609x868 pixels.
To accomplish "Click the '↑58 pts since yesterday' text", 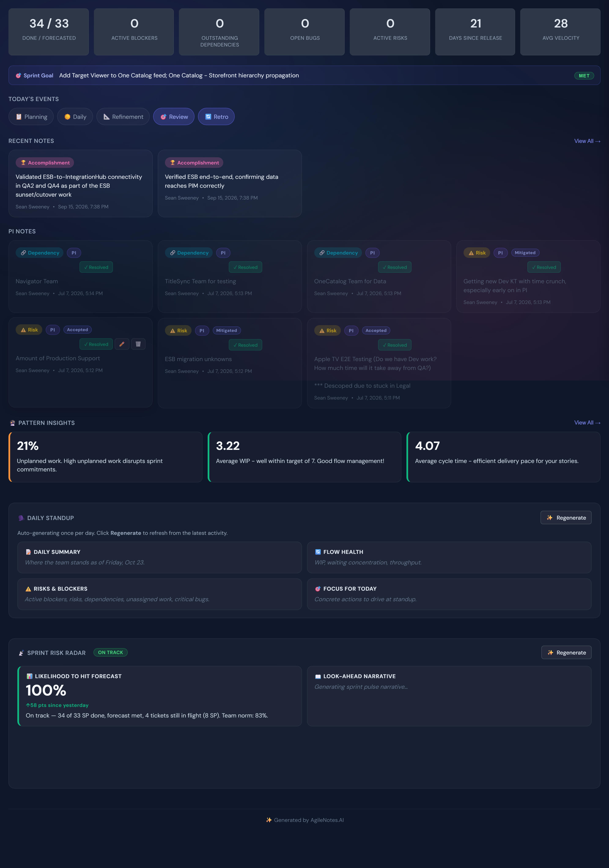I will [57, 705].
